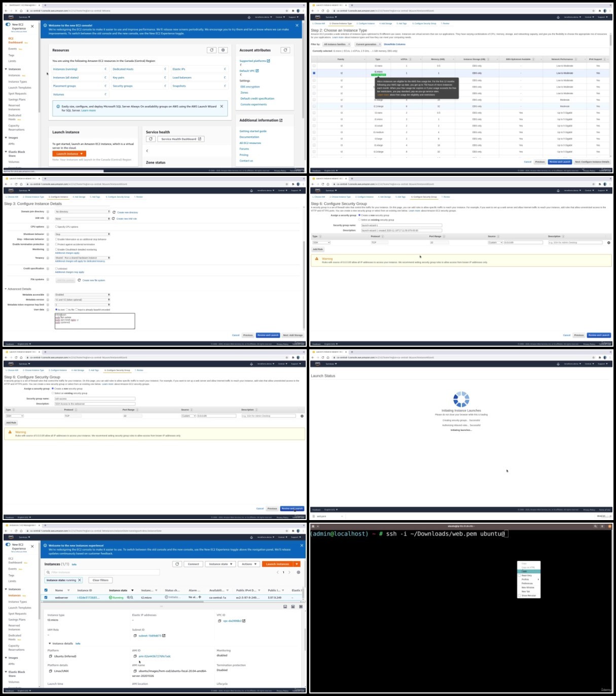Image resolution: width=616 pixels, height=696 pixels.
Task: Copy the AMI ID value
Action: pyautogui.click(x=135, y=656)
